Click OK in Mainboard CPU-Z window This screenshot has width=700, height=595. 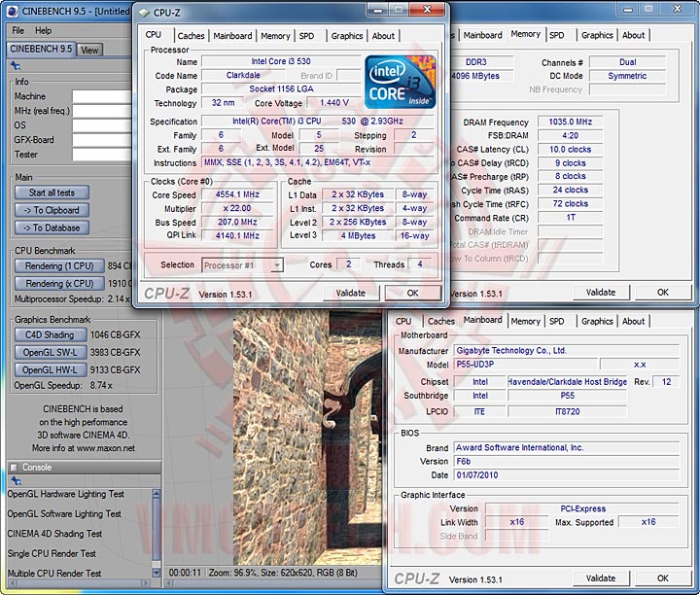tap(663, 578)
